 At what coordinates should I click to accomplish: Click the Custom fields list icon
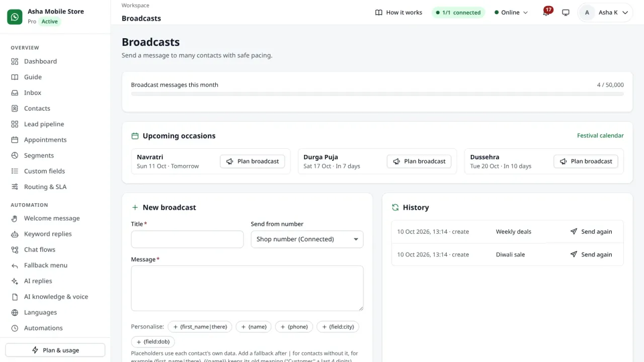click(15, 171)
